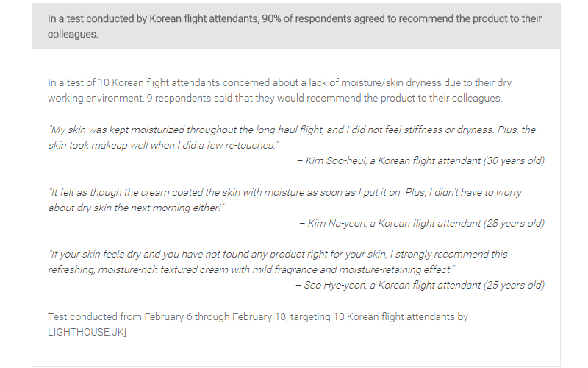The image size is (588, 368).
Task: Click the quote starting "If your skin feels dry"
Action: [278, 261]
